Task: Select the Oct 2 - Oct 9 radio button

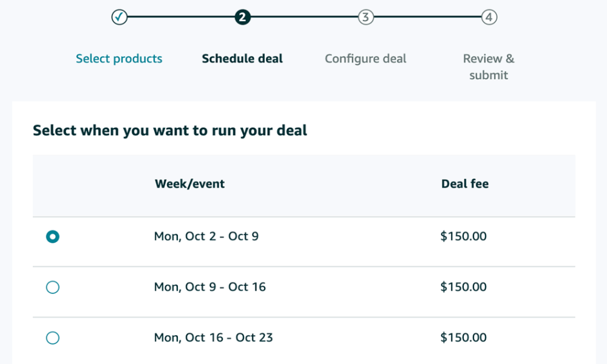Action: pyautogui.click(x=53, y=236)
